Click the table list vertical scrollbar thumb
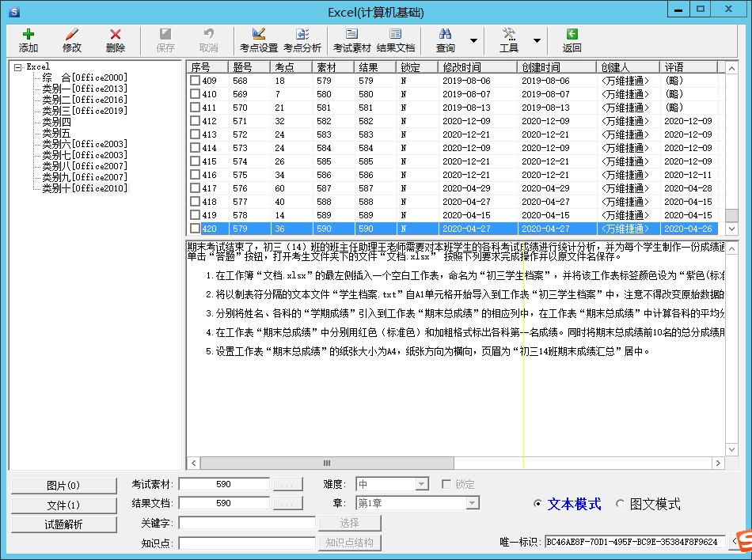This screenshot has height=560, width=752. pyautogui.click(x=731, y=215)
